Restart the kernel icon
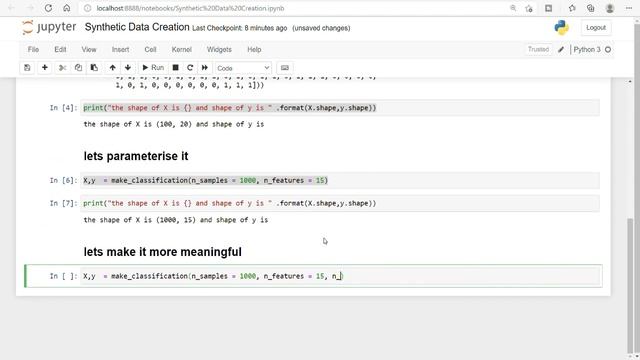 pyautogui.click(x=190, y=68)
